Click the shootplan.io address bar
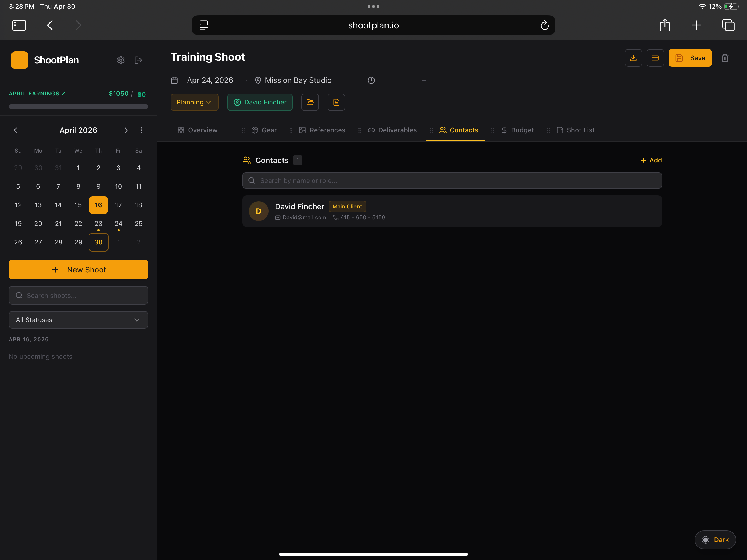 click(x=373, y=25)
